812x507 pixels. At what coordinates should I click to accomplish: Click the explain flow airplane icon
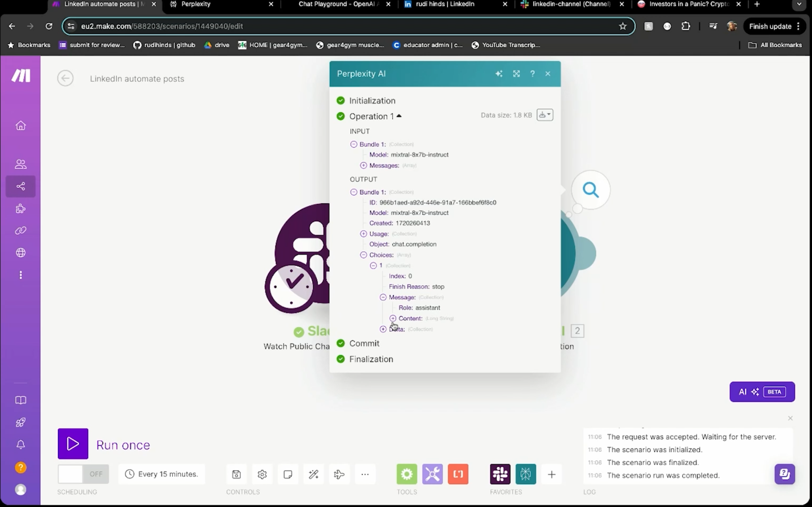339,474
